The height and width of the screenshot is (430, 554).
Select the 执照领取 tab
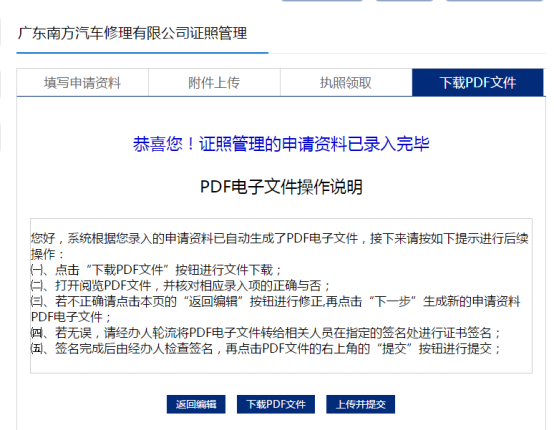coord(346,83)
